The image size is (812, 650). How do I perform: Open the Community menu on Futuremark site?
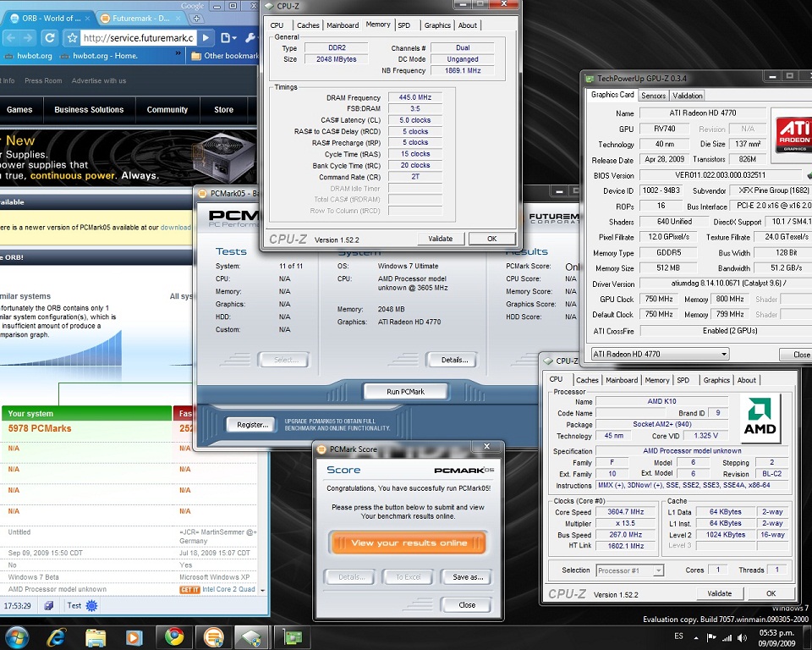click(x=167, y=109)
